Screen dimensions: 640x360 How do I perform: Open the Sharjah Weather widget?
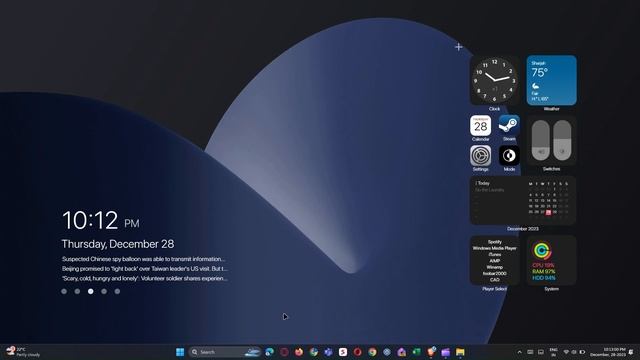click(551, 80)
